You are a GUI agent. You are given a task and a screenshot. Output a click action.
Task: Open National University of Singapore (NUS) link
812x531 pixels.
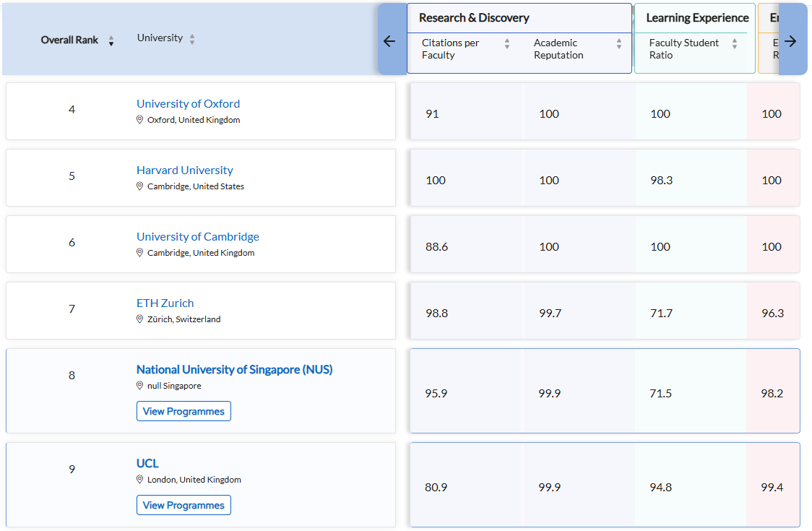234,370
